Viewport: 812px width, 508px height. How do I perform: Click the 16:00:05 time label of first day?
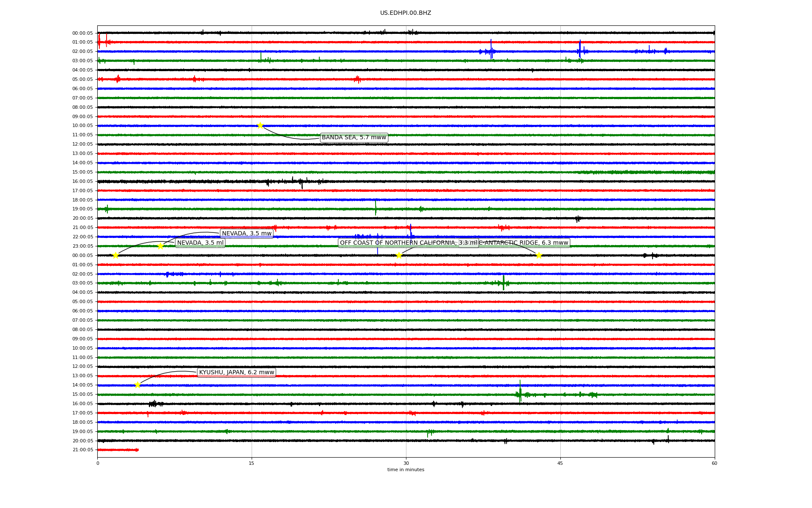[x=82, y=182]
